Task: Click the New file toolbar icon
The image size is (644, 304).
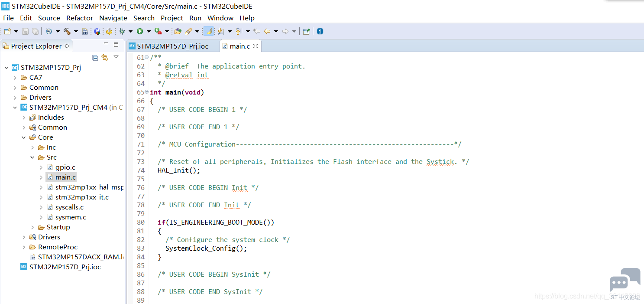Action: point(7,31)
